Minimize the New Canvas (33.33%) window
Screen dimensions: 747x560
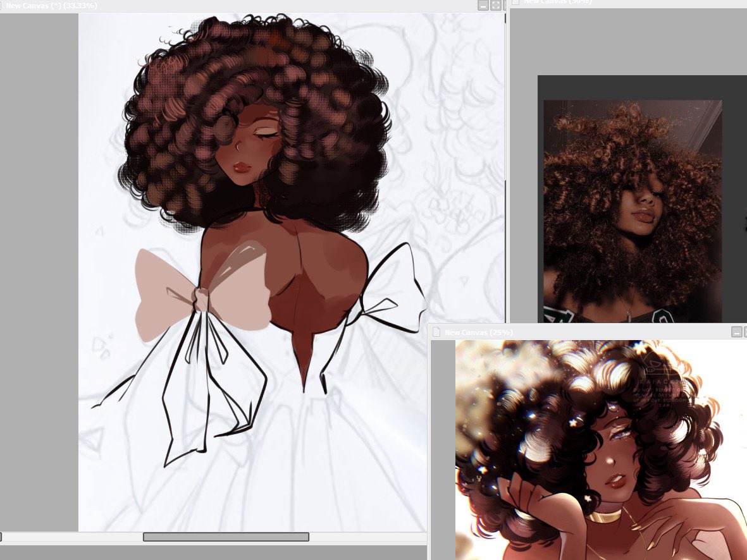click(x=483, y=5)
